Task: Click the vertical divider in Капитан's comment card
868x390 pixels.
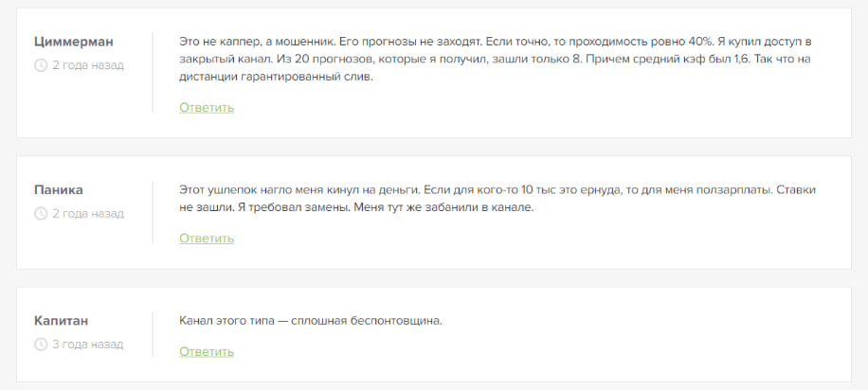Action: 153,334
